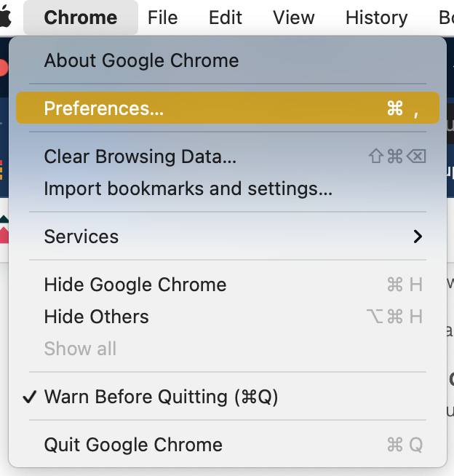Click the checkmark beside Warn Before Quitting
The image size is (454, 476).
(30, 397)
